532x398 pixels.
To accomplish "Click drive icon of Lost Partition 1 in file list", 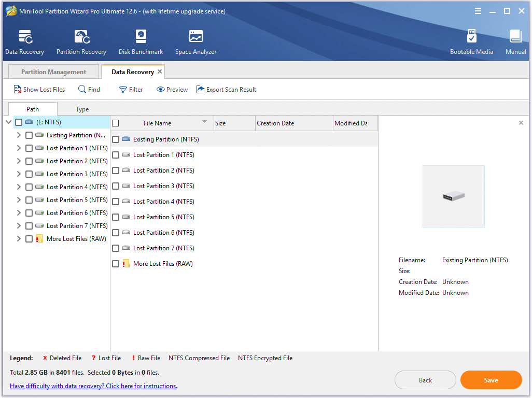I will pyautogui.click(x=126, y=154).
